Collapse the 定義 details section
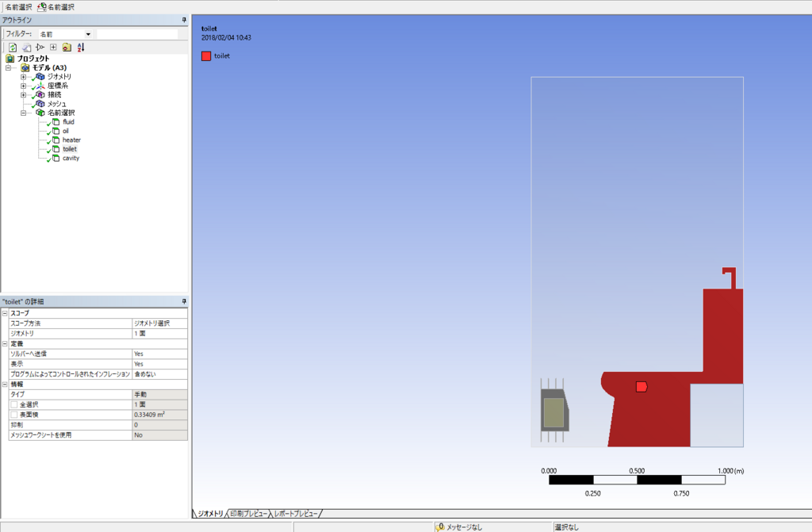This screenshot has width=812, height=532. [x=5, y=343]
